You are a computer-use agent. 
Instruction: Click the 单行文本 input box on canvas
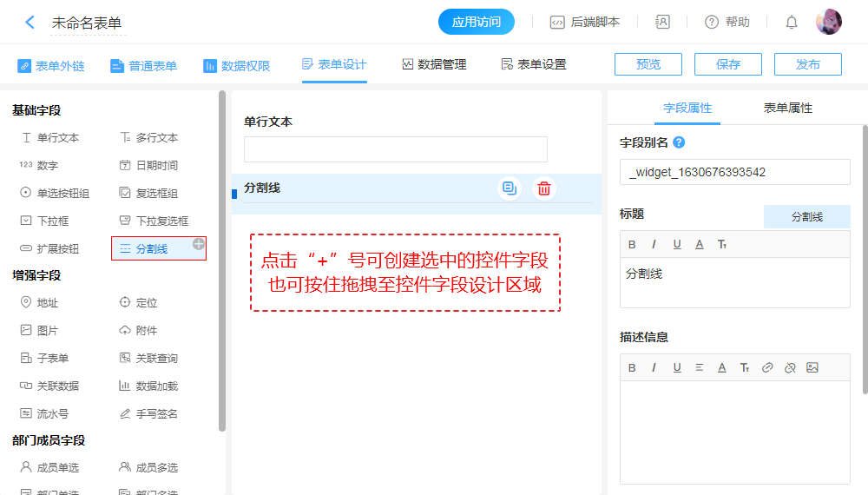point(396,149)
